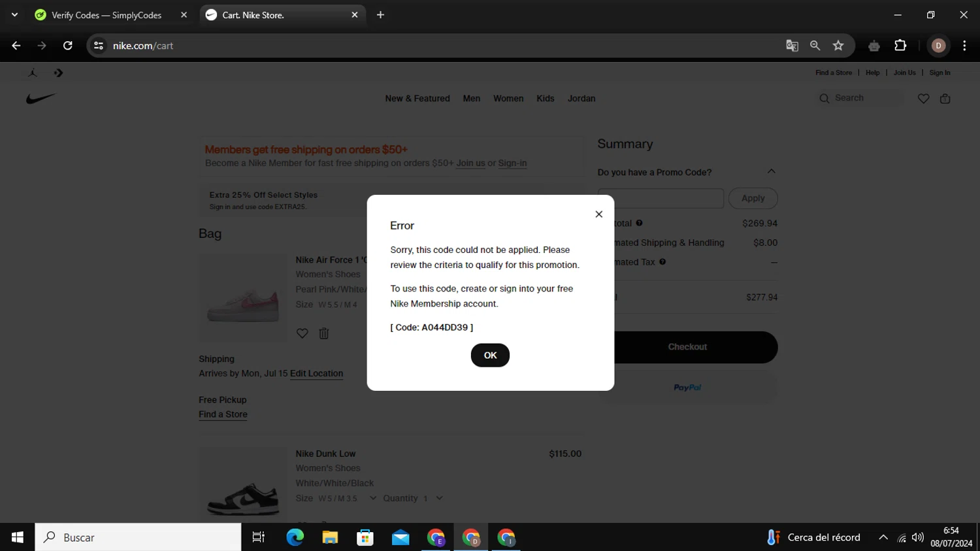This screenshot has height=551, width=980.
Task: Expand Nike Dunk Low size dropdown
Action: [372, 498]
